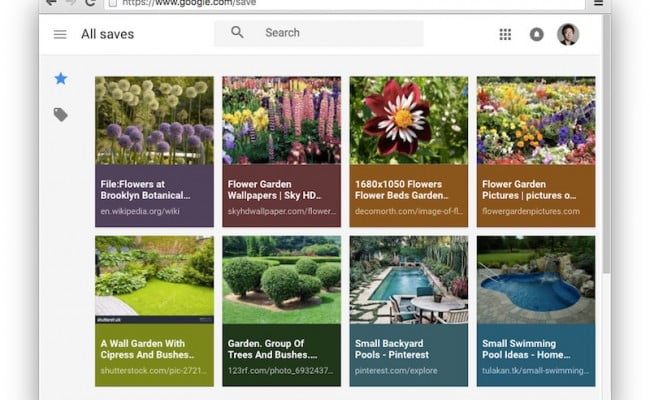The image size is (650, 400).
Task: Open the Flower Garden Pictures image
Action: 536,120
